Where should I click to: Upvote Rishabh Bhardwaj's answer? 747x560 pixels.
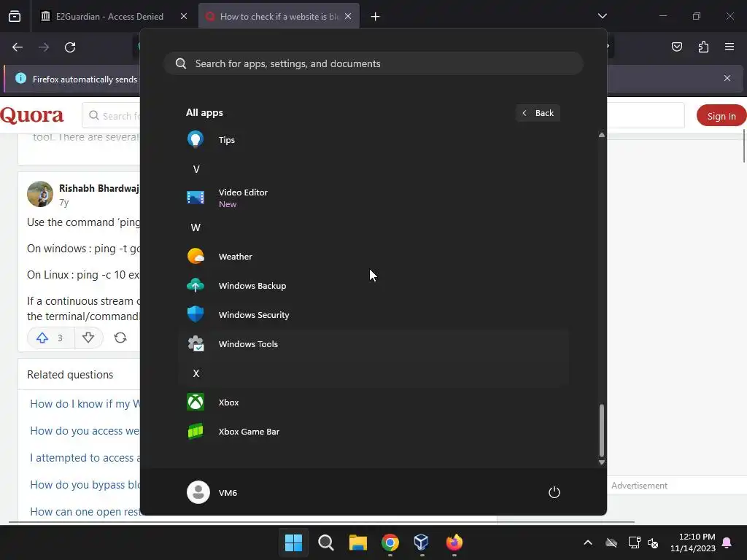coord(50,338)
